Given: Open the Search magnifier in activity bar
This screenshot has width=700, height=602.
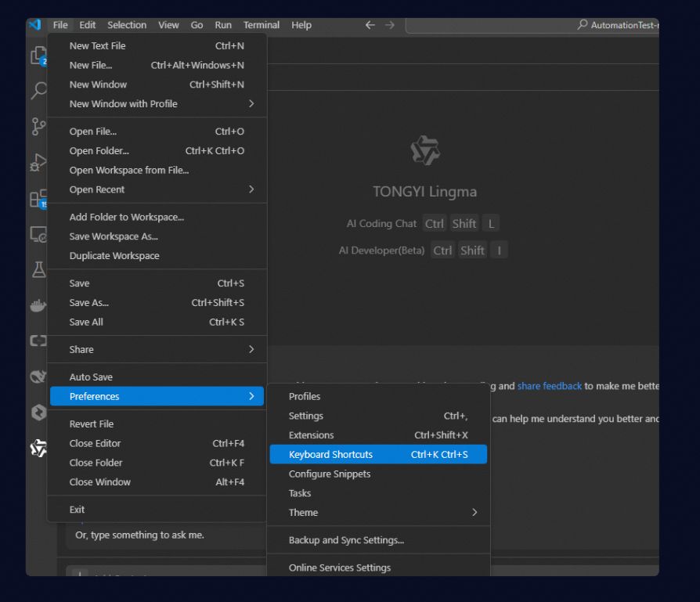Looking at the screenshot, I should pos(38,91).
